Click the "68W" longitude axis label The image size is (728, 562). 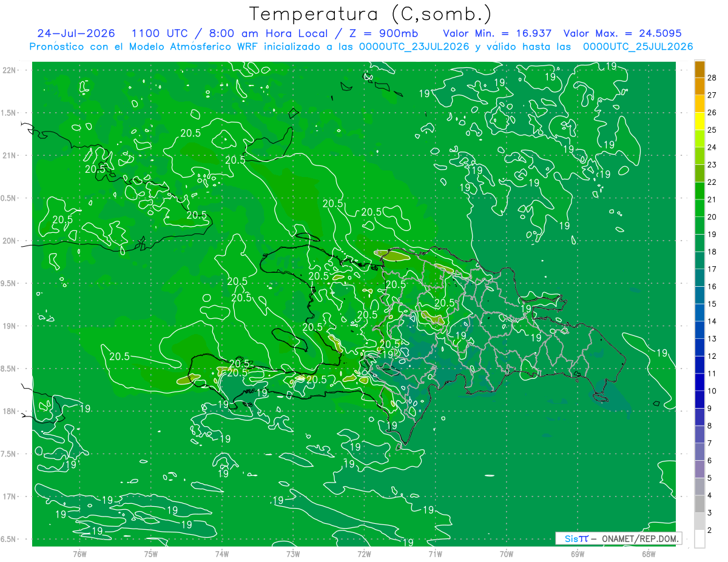pyautogui.click(x=649, y=554)
